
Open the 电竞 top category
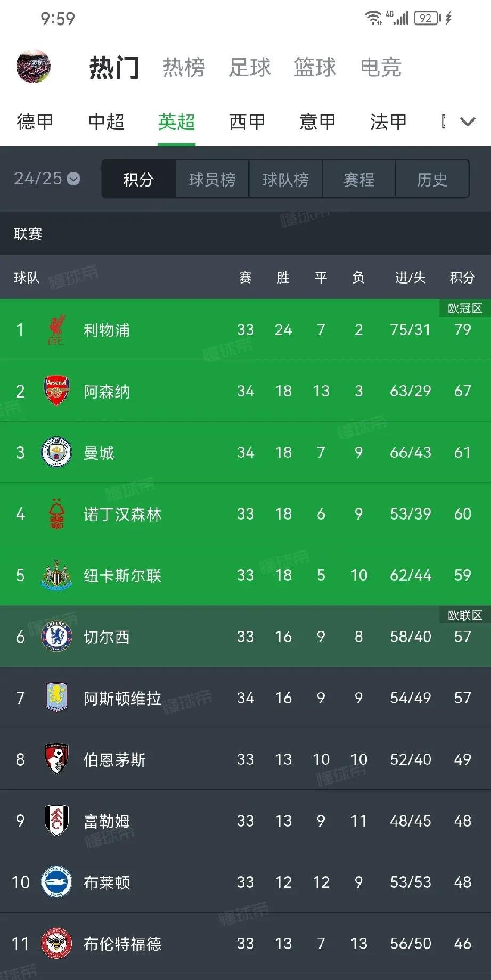click(x=381, y=68)
